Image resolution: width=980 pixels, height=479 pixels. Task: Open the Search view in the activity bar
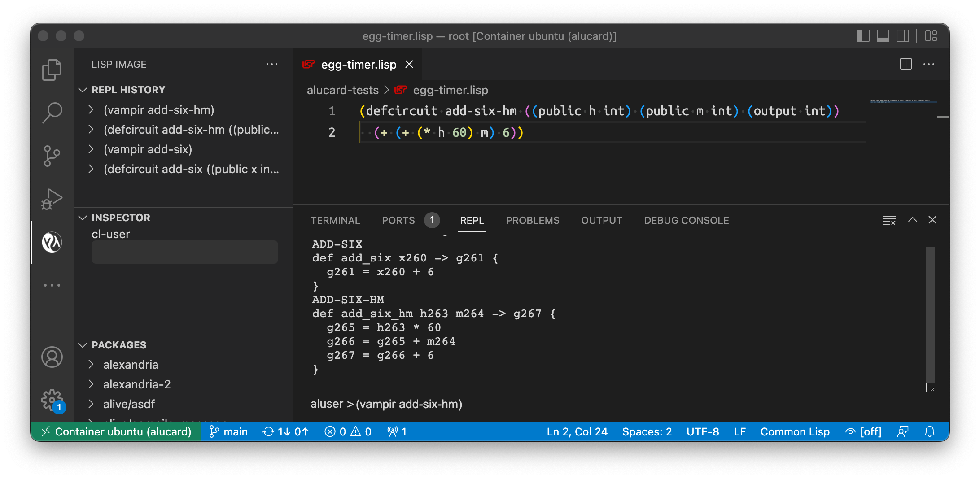click(52, 113)
